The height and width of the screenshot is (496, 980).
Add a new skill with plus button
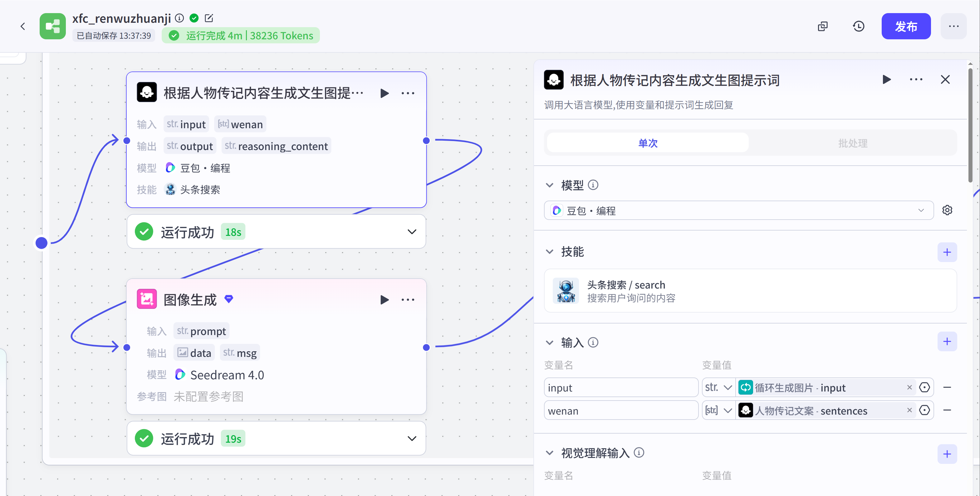point(947,252)
